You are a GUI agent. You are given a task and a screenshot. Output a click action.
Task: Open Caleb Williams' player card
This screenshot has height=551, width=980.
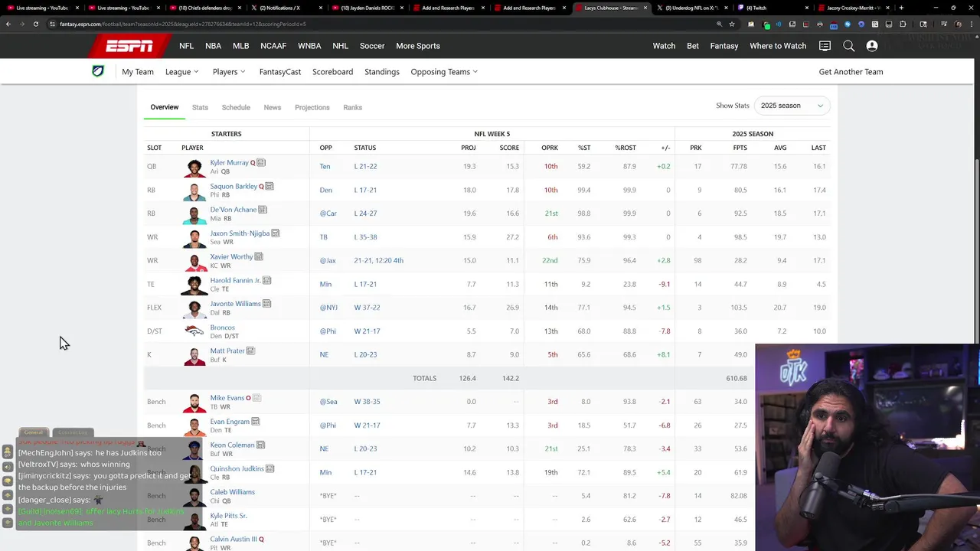coord(233,492)
